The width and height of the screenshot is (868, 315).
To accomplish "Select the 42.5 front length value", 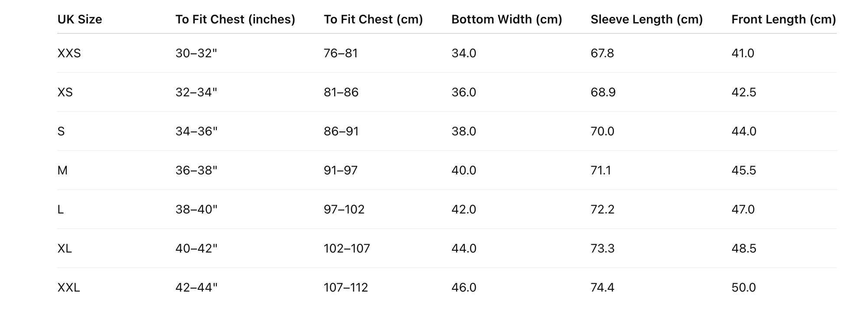I will click(744, 92).
